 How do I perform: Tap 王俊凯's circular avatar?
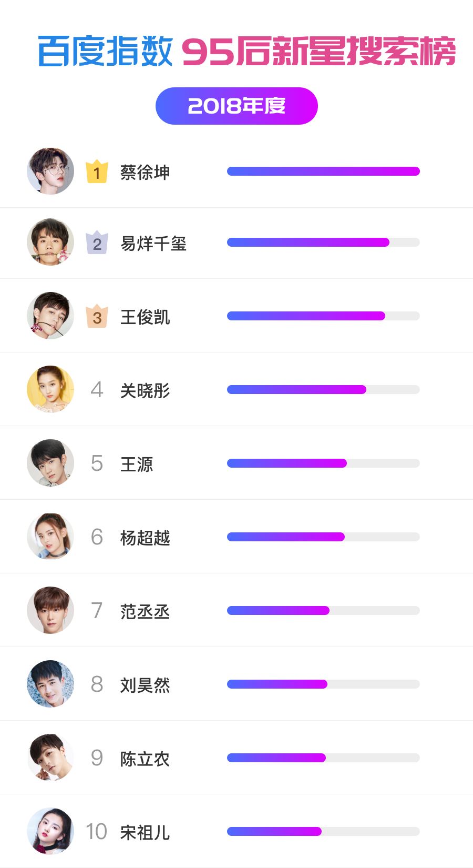click(x=50, y=316)
